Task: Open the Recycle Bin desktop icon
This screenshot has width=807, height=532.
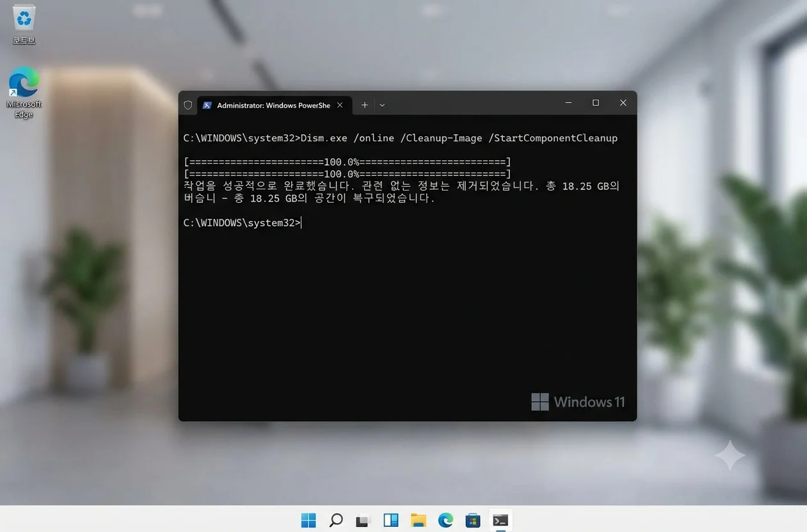Action: tap(24, 24)
